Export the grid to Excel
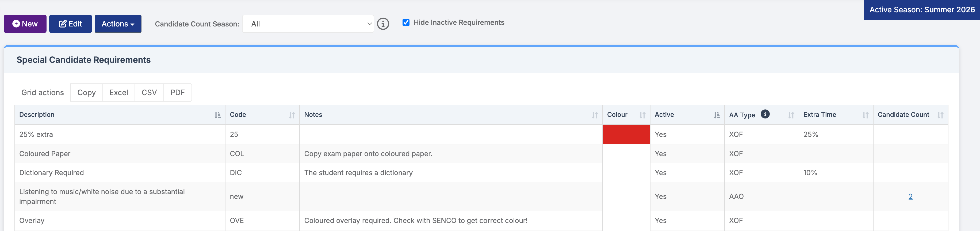This screenshot has height=231, width=980. point(118,93)
